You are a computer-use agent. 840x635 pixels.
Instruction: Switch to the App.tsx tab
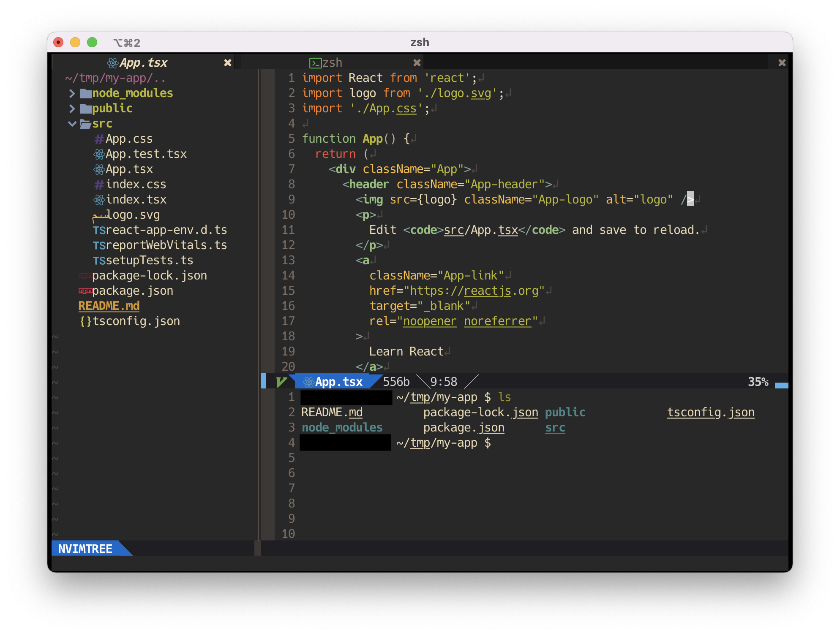click(143, 63)
